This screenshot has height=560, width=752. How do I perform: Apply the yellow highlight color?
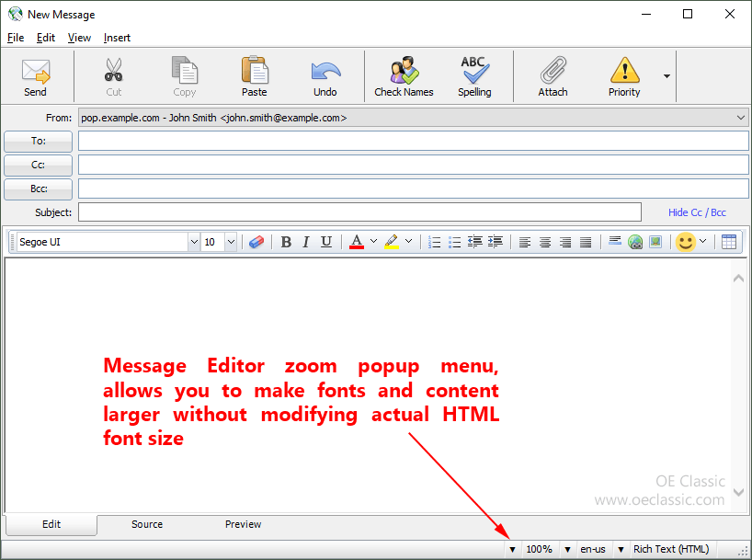392,242
